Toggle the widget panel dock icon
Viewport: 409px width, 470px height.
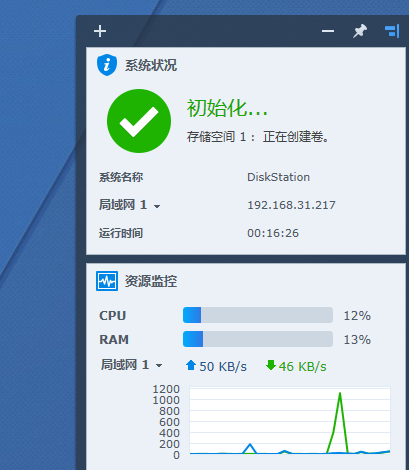[392, 31]
